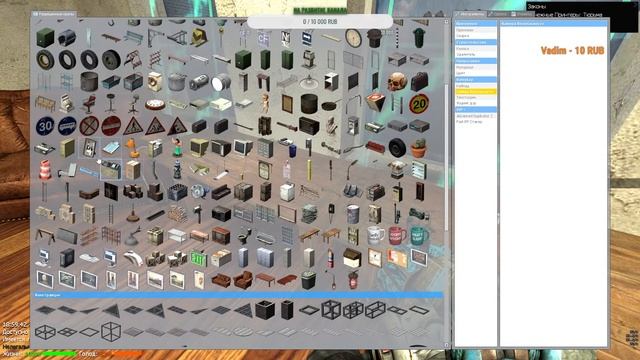Select the yellow highlighted tool entry
640x360 pixels.
click(476, 92)
